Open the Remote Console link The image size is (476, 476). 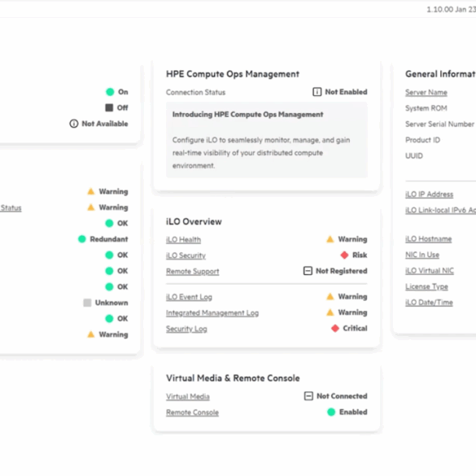(192, 413)
